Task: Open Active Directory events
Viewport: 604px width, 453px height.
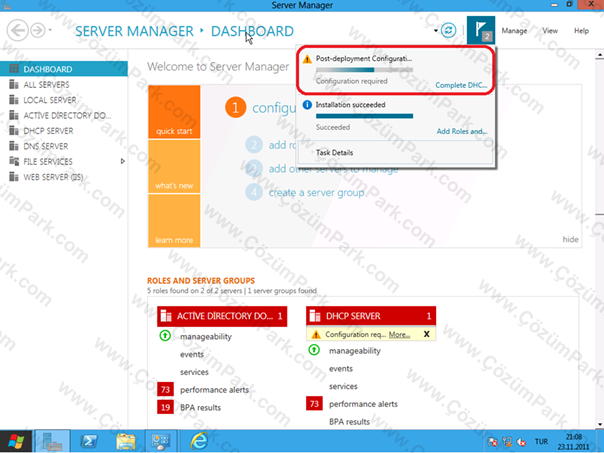Action: click(x=192, y=354)
